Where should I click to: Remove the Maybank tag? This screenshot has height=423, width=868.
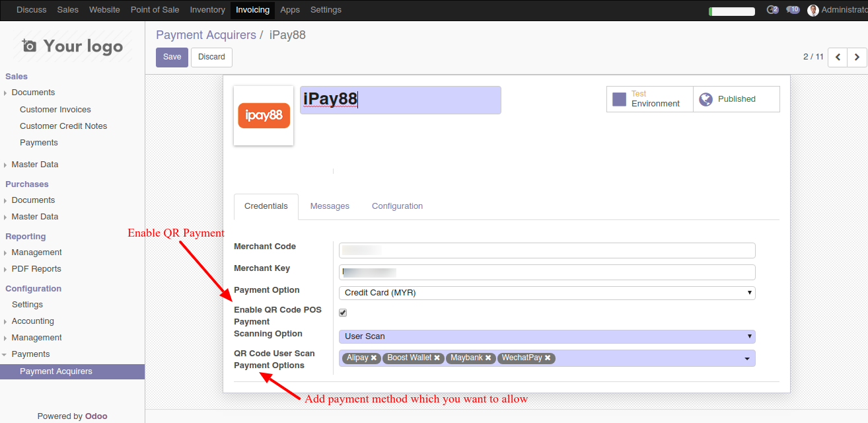[488, 358]
